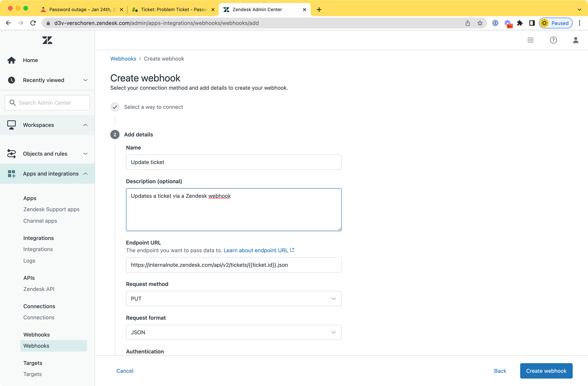The image size is (588, 386).
Task: Click the Webhooks breadcrumb link
Action: 123,59
